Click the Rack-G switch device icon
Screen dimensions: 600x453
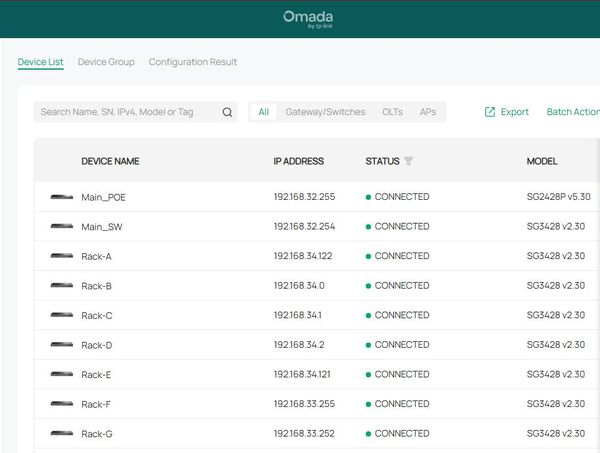[x=61, y=434]
